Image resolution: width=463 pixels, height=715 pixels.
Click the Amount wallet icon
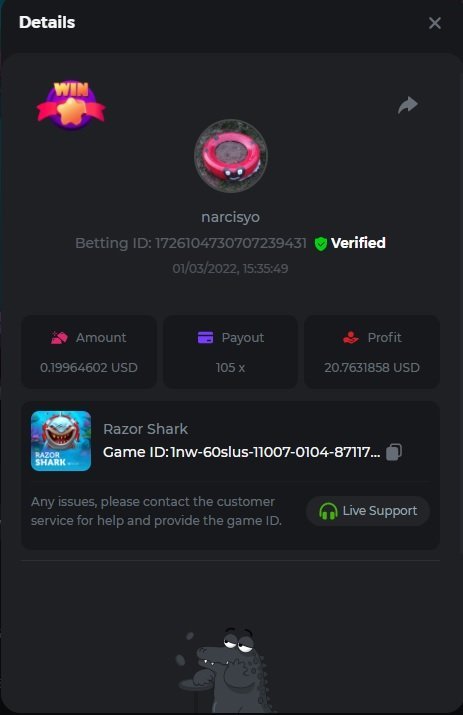(x=59, y=338)
